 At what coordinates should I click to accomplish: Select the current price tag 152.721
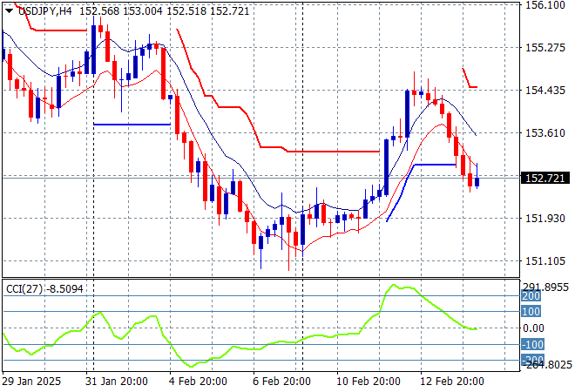545,178
